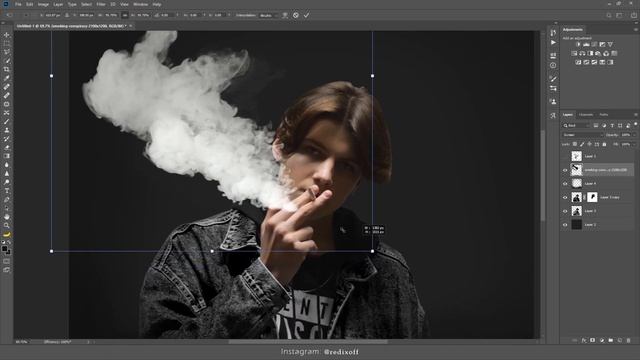Open the Interpolation dropdown
Image resolution: width=640 pixels, height=360 pixels.
(x=269, y=15)
